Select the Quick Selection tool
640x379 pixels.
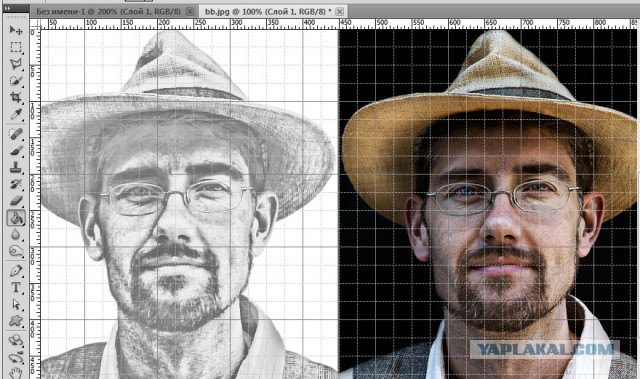coord(16,81)
